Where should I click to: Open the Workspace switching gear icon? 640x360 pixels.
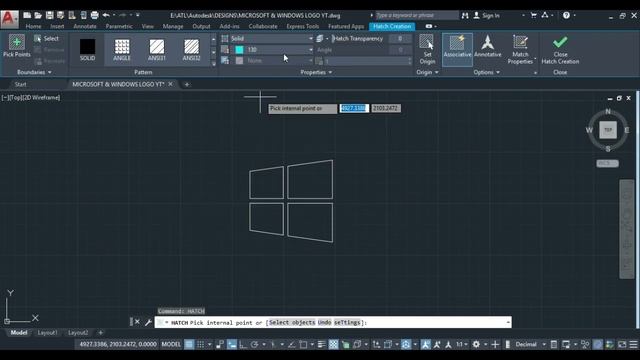(x=476, y=344)
